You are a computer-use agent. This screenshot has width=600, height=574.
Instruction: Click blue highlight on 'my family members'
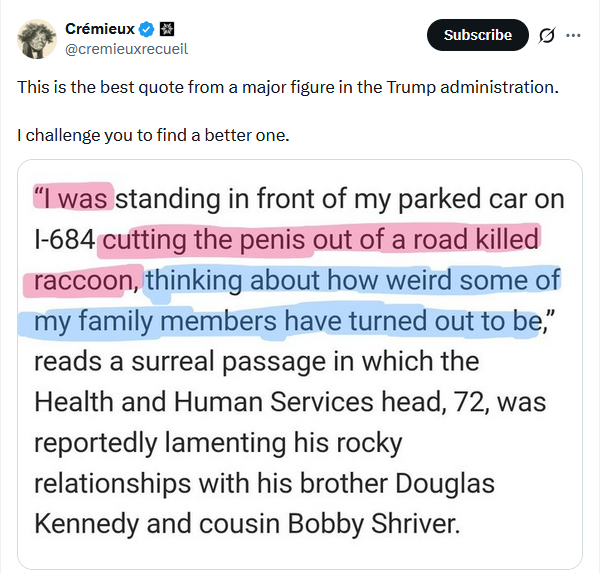tap(155, 321)
